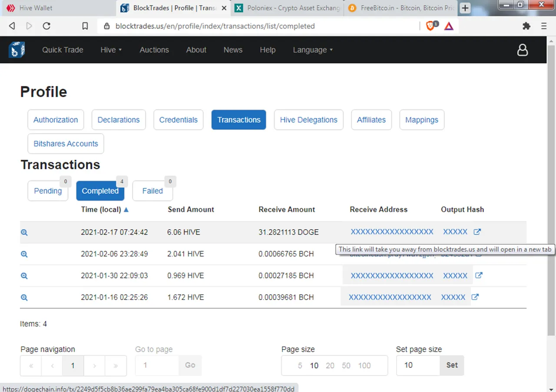The image size is (556, 392).
Task: Select page size 20
Action: pos(330,366)
